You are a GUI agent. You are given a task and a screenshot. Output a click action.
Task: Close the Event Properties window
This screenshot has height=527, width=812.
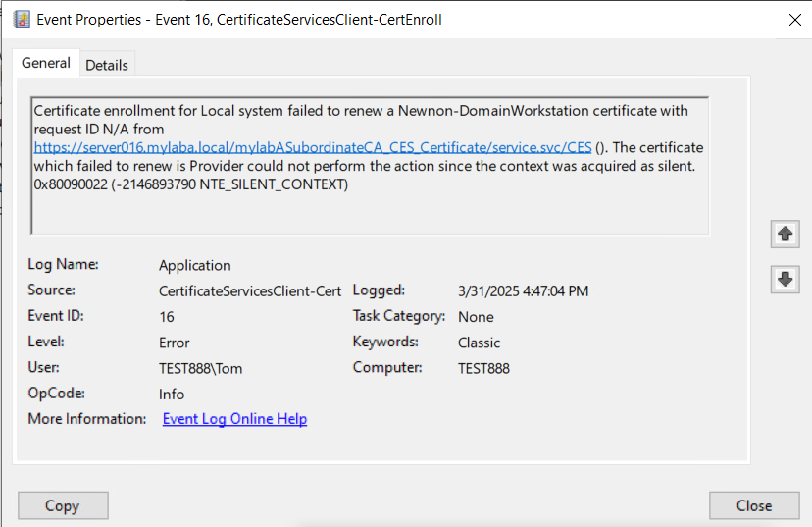pos(795,20)
